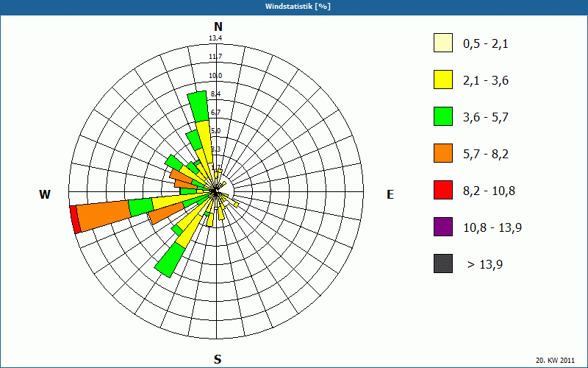Click the green tip of the north-northwest bar
This screenshot has height=368, width=588.
tap(198, 107)
